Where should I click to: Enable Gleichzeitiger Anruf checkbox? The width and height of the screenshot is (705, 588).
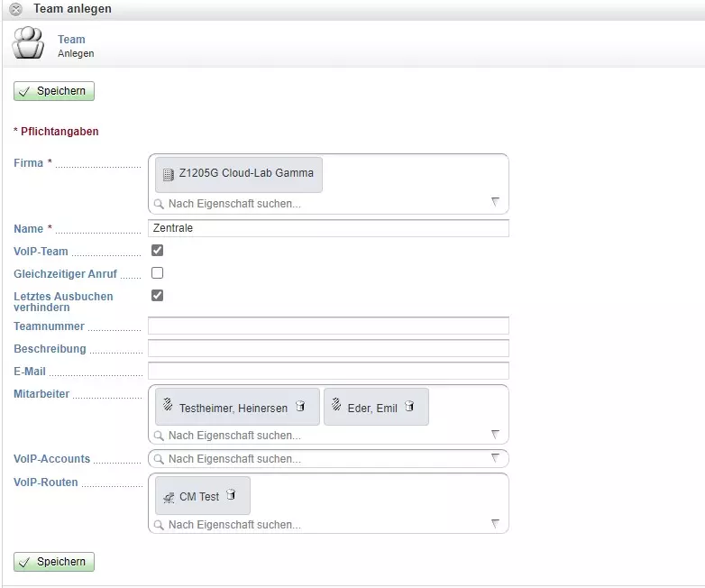158,272
